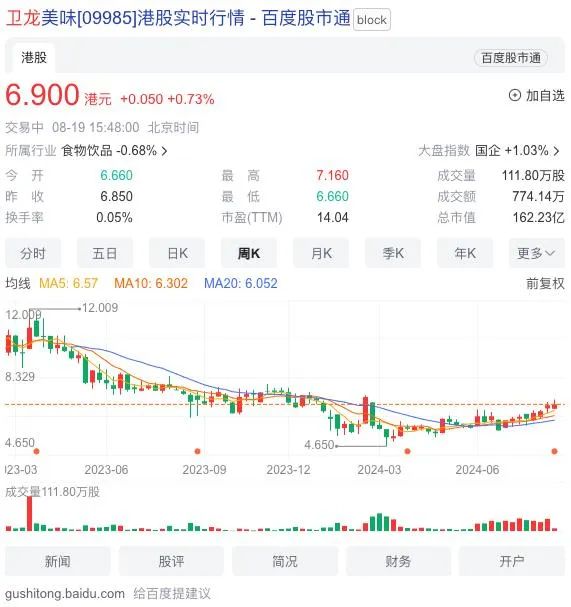Click the red event dot near 2023-09
This screenshot has width=571, height=607.
pos(197,451)
